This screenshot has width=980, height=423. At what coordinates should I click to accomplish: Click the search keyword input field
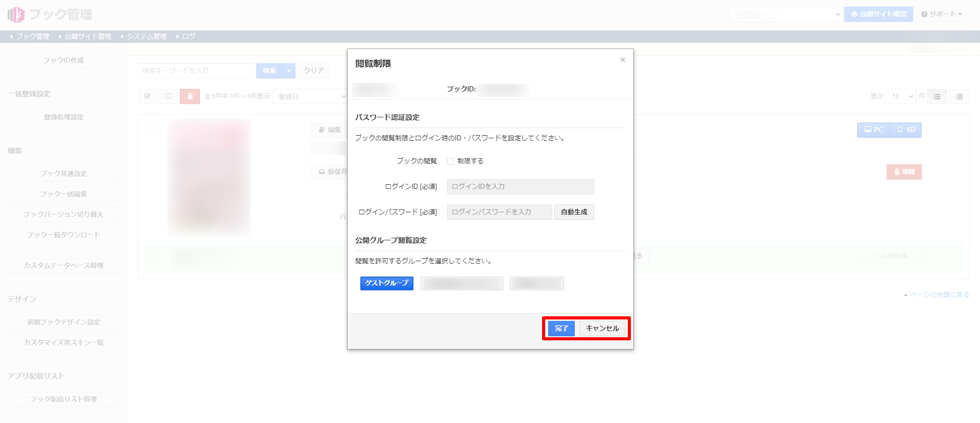(196, 71)
